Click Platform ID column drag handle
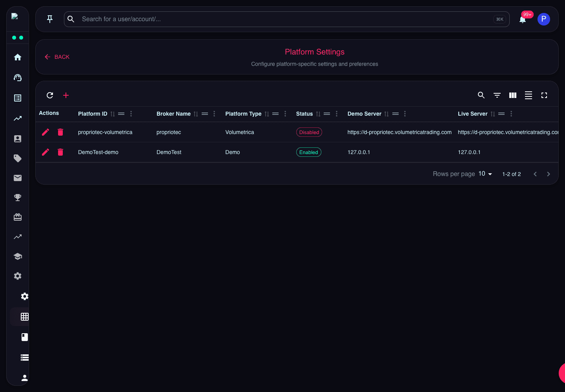This screenshot has height=392, width=565. click(121, 114)
